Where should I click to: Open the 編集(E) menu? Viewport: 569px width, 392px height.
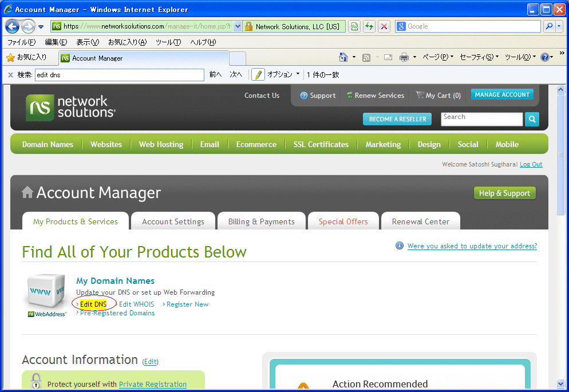pos(56,42)
